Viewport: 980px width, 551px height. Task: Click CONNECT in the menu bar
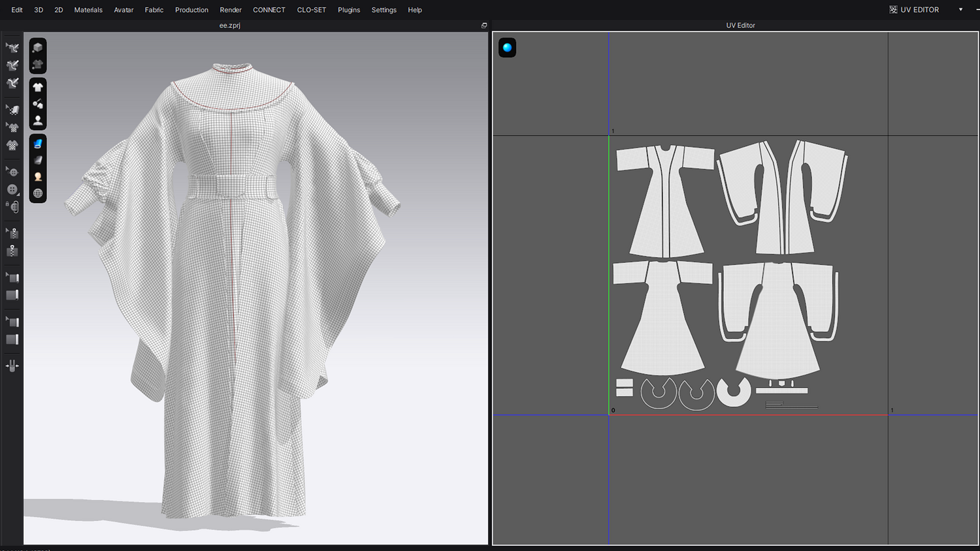tap(269, 10)
